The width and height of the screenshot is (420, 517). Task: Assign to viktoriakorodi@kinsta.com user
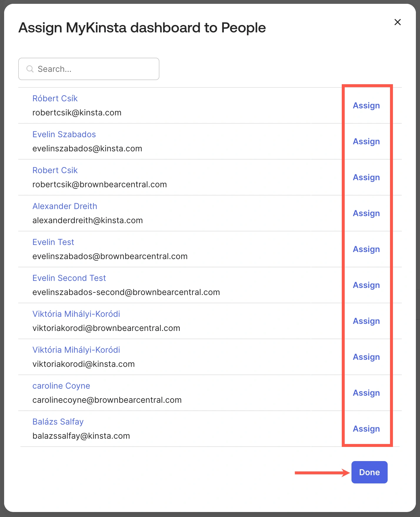[x=366, y=357]
